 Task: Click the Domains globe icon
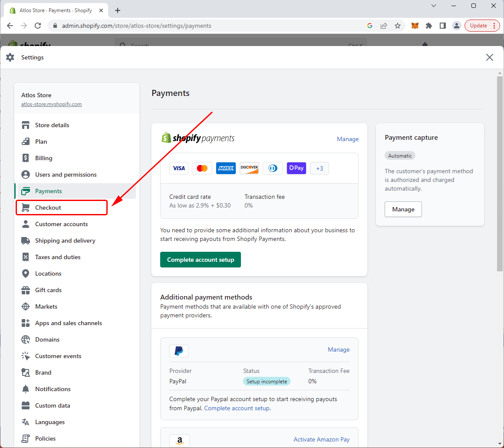[25, 340]
